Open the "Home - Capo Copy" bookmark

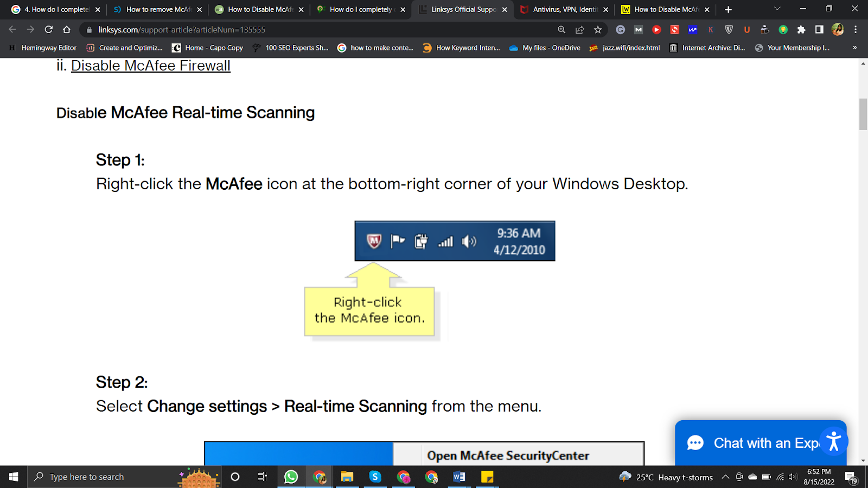207,48
